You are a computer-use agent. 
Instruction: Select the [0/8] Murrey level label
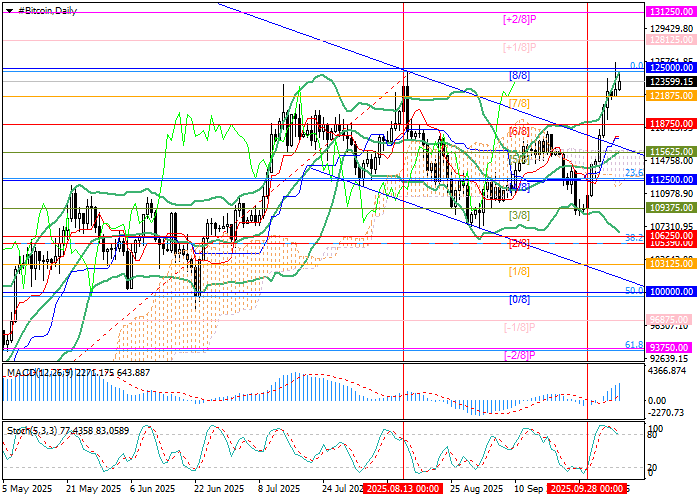519,299
